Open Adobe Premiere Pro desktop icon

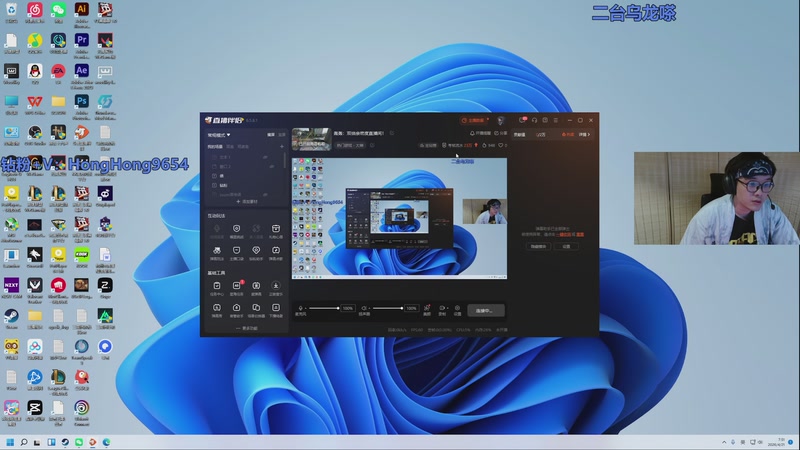coord(81,41)
